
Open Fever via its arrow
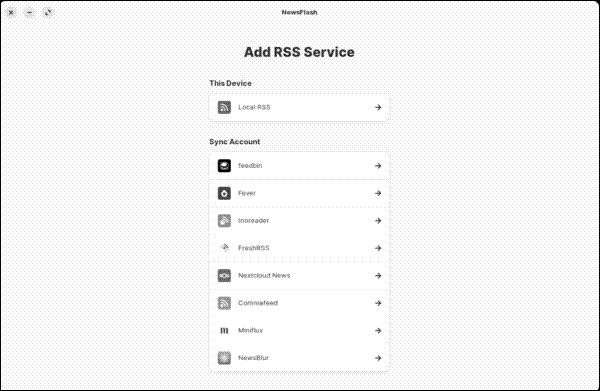378,193
